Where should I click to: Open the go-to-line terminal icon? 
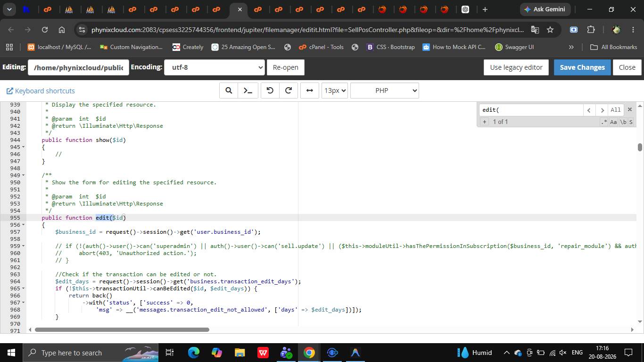coord(248,90)
